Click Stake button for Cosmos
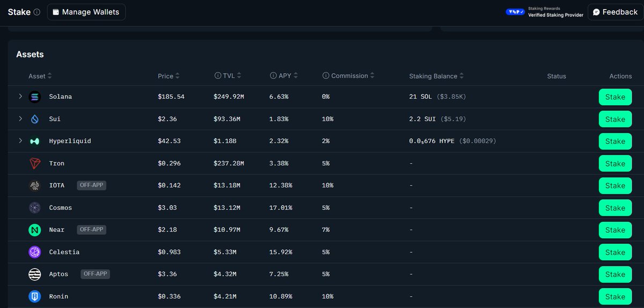 [x=615, y=208]
